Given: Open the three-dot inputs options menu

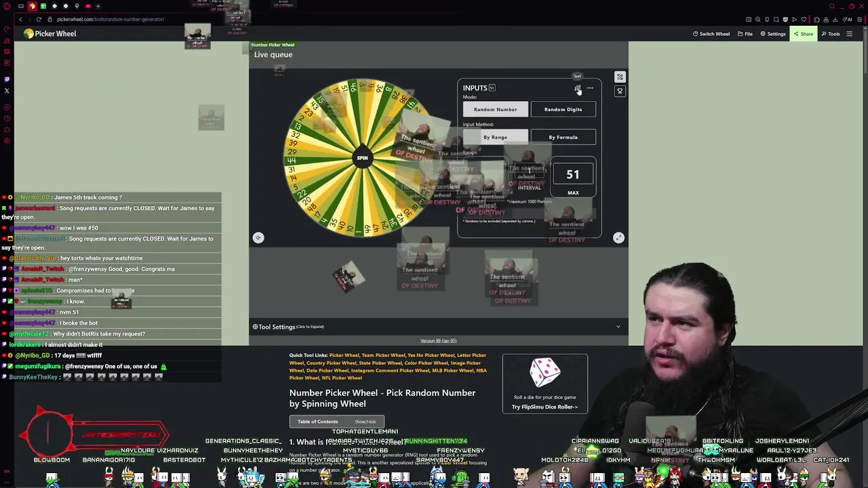Looking at the screenshot, I should point(590,88).
